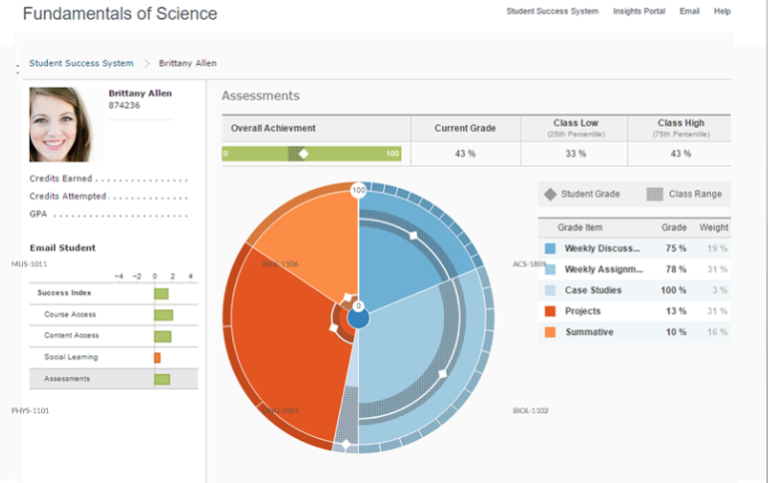The image size is (768, 483).
Task: Click the Case Studies light-blue square
Action: tap(550, 290)
